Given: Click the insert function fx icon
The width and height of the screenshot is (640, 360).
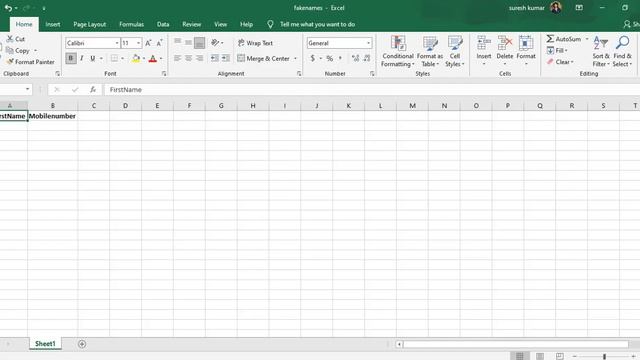Looking at the screenshot, I should coord(93,89).
